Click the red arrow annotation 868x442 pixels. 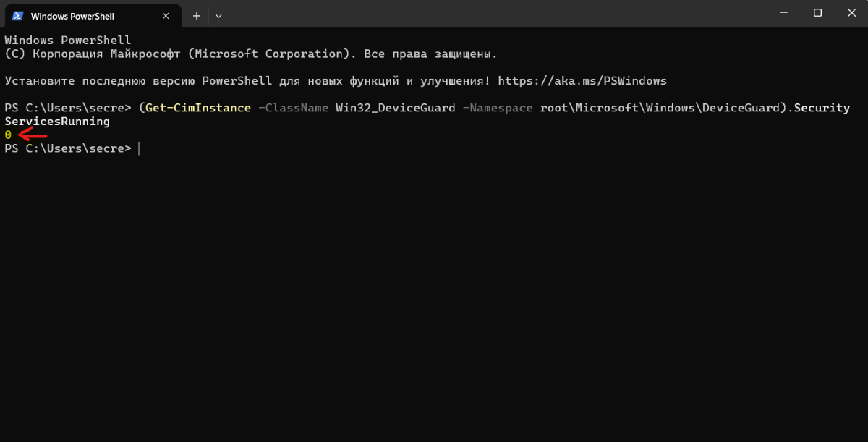pyautogui.click(x=33, y=135)
